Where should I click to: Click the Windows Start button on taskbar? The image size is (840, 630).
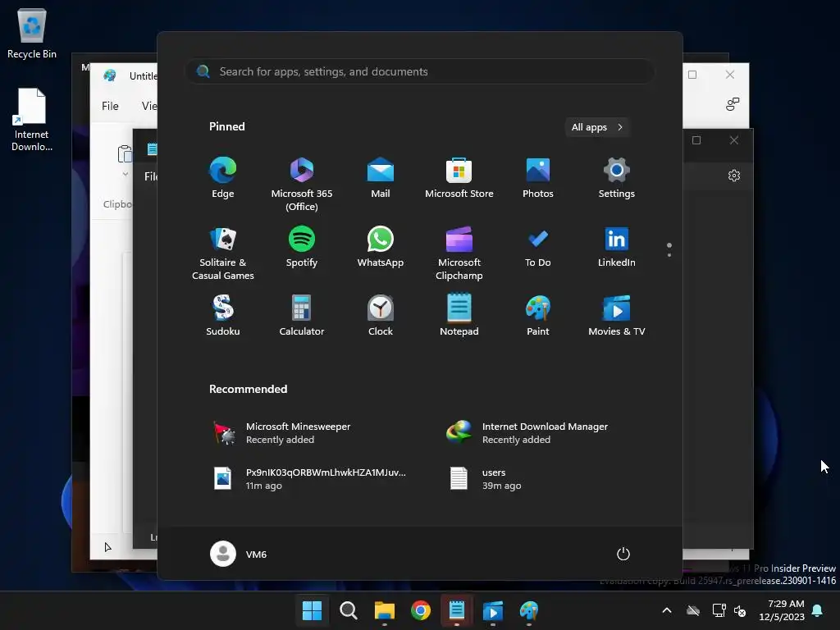pyautogui.click(x=313, y=610)
